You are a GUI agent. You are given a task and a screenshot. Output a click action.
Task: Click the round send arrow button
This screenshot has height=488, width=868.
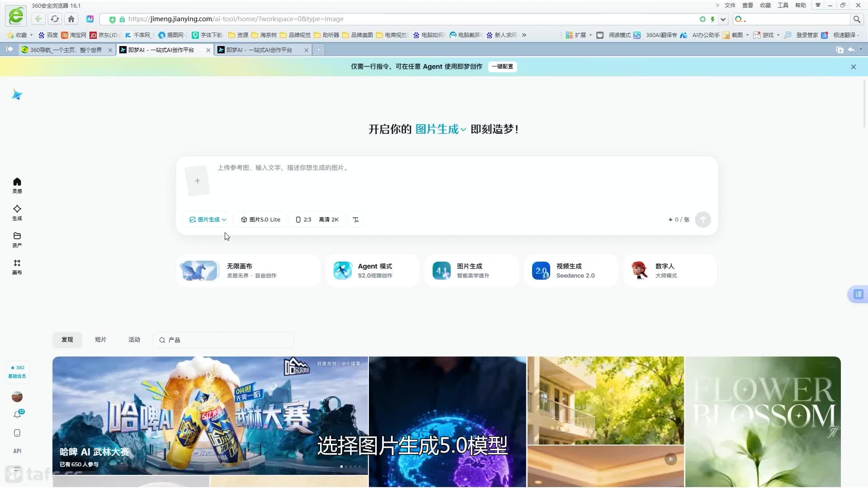click(703, 220)
